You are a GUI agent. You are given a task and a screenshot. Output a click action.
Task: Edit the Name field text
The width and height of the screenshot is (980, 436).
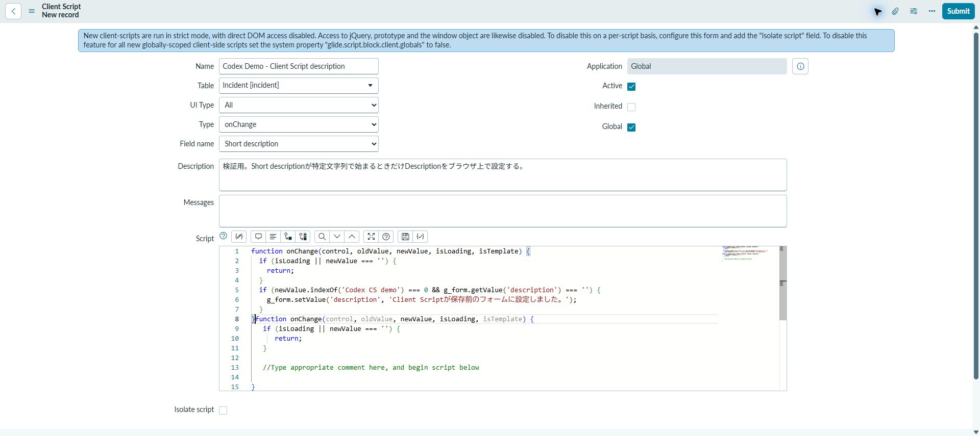point(299,66)
